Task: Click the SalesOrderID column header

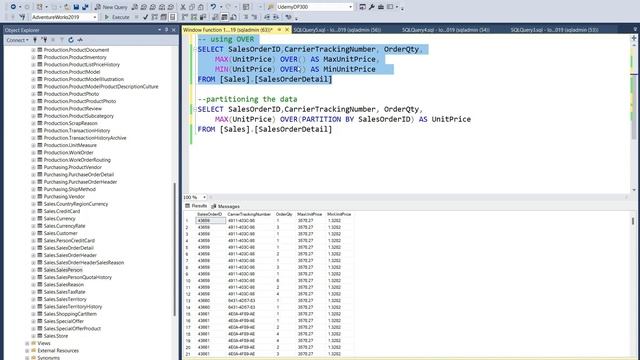Action: pos(210,214)
